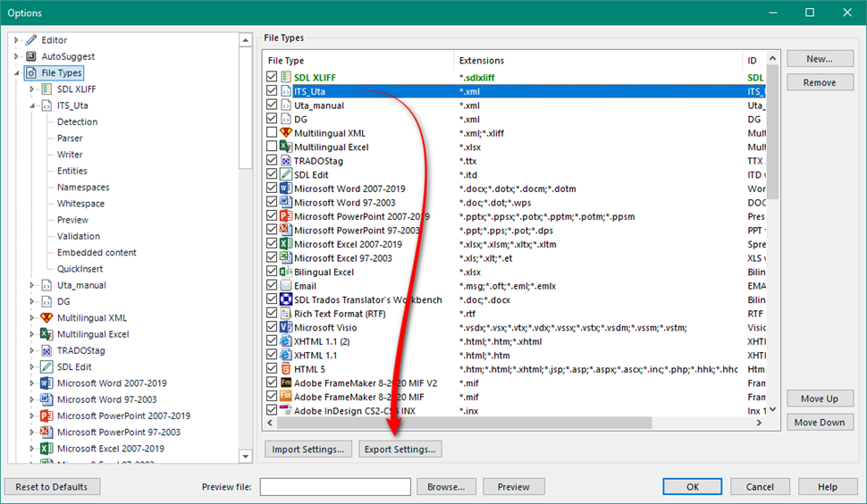Click Adobe FrameMaker MIF V2 icon

click(286, 382)
